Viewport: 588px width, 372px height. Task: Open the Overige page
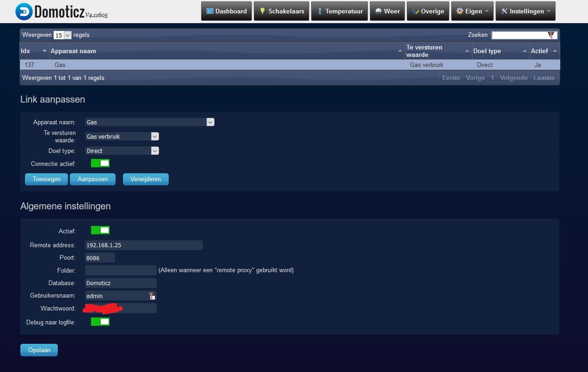(x=428, y=12)
